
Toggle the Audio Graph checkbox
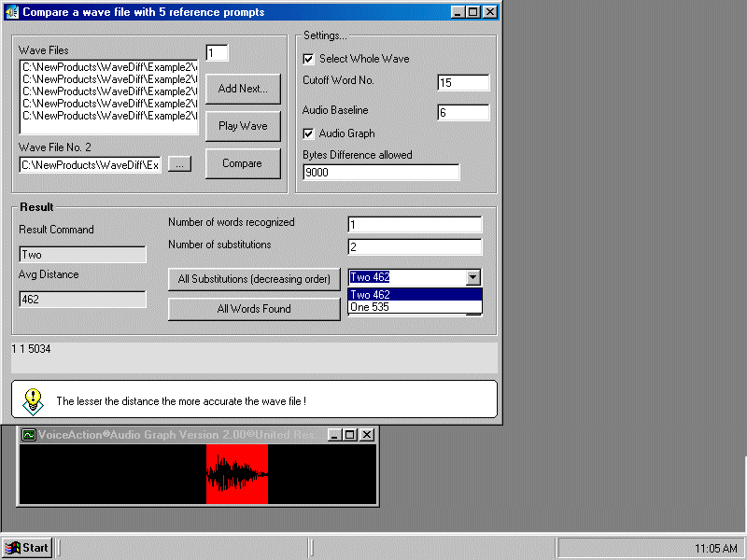tap(309, 133)
